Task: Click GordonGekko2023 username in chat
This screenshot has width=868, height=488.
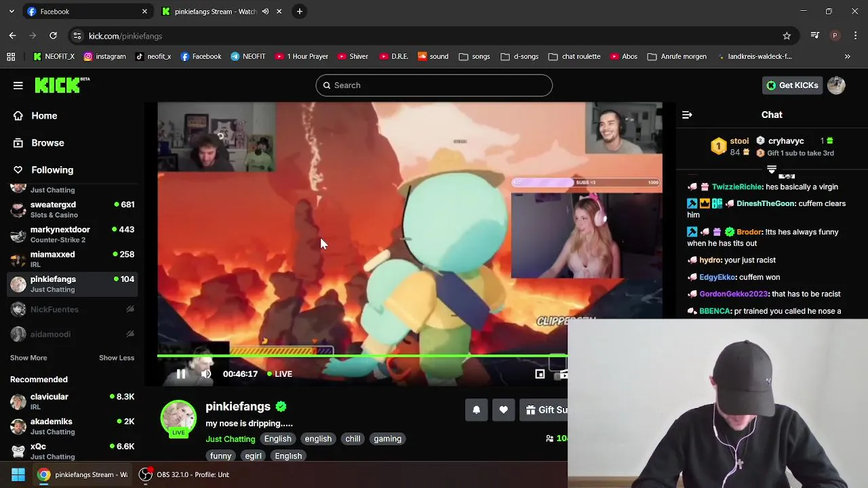Action: coord(734,294)
